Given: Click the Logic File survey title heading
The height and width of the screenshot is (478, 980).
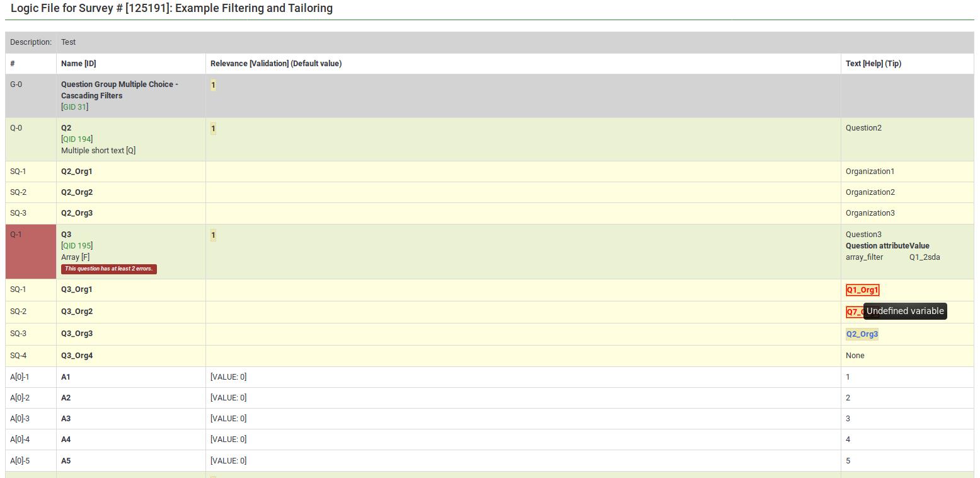Looking at the screenshot, I should 171,9.
